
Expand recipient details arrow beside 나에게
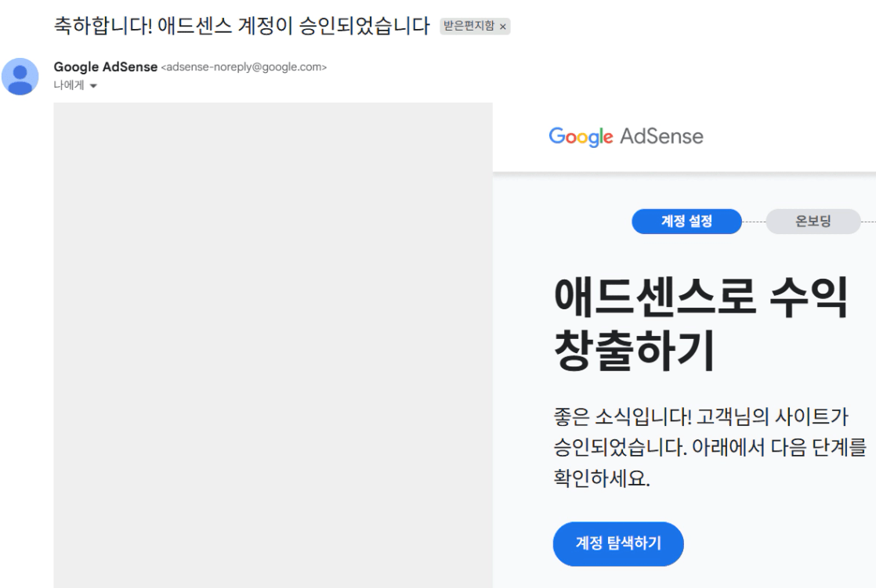[x=93, y=86]
